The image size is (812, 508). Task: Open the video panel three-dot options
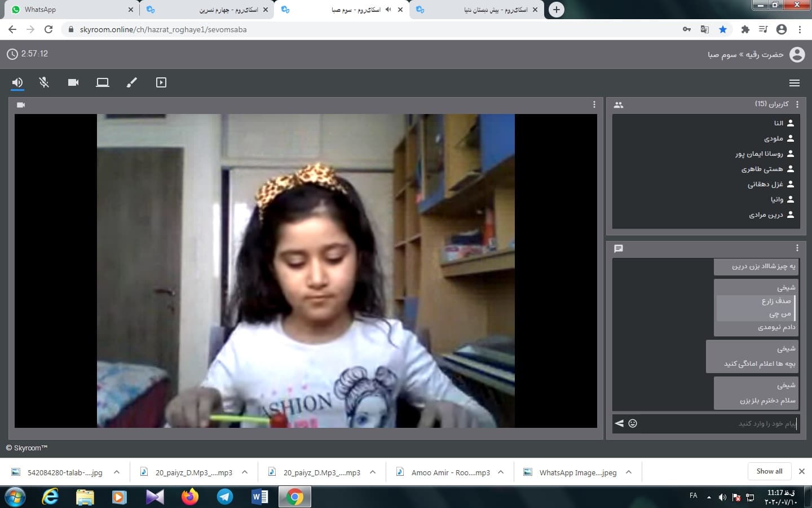pos(594,104)
